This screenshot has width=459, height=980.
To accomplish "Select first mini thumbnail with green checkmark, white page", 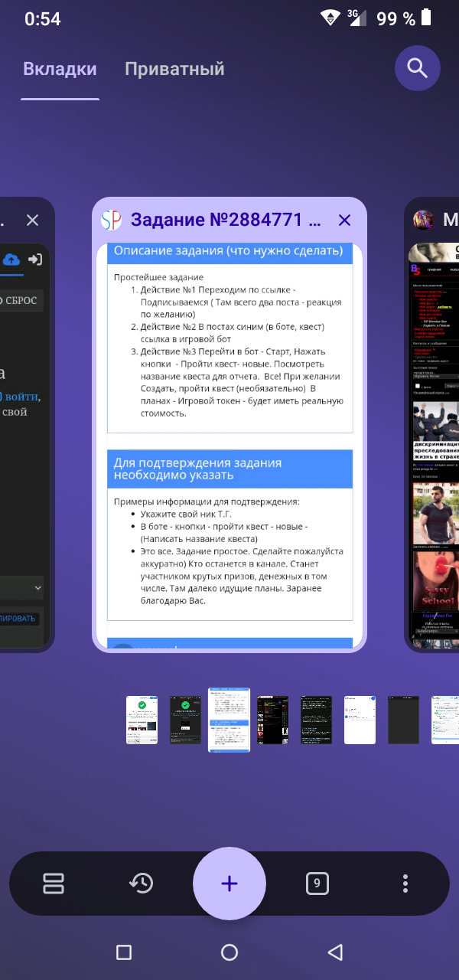I will tap(142, 720).
